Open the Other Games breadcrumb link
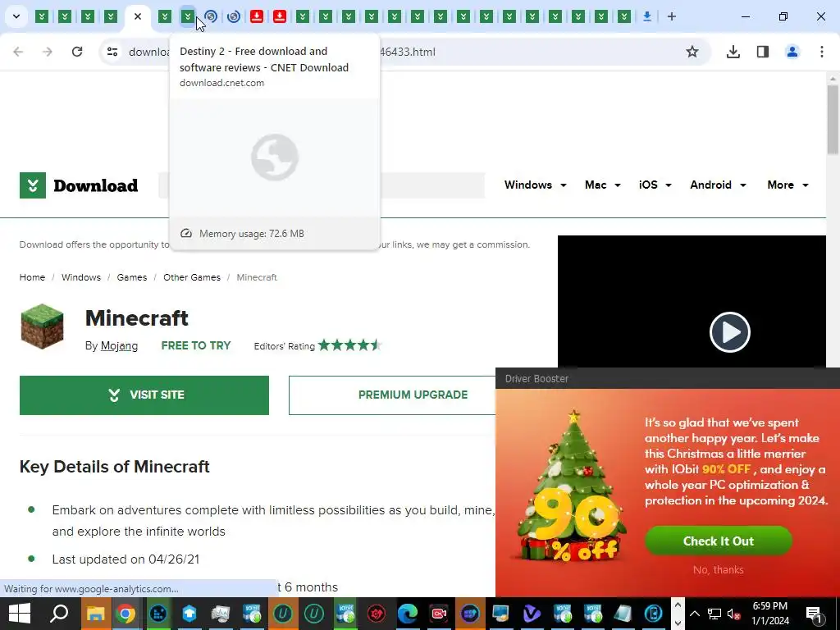 click(x=192, y=277)
